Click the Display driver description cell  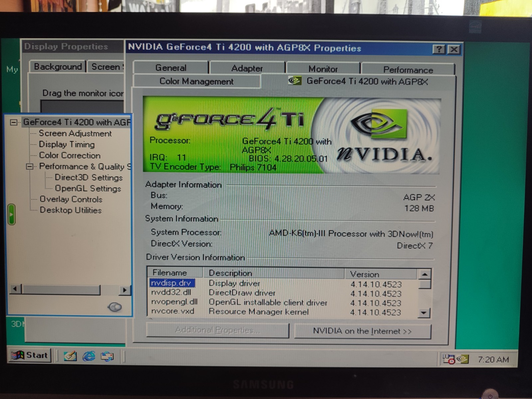pyautogui.click(x=234, y=283)
